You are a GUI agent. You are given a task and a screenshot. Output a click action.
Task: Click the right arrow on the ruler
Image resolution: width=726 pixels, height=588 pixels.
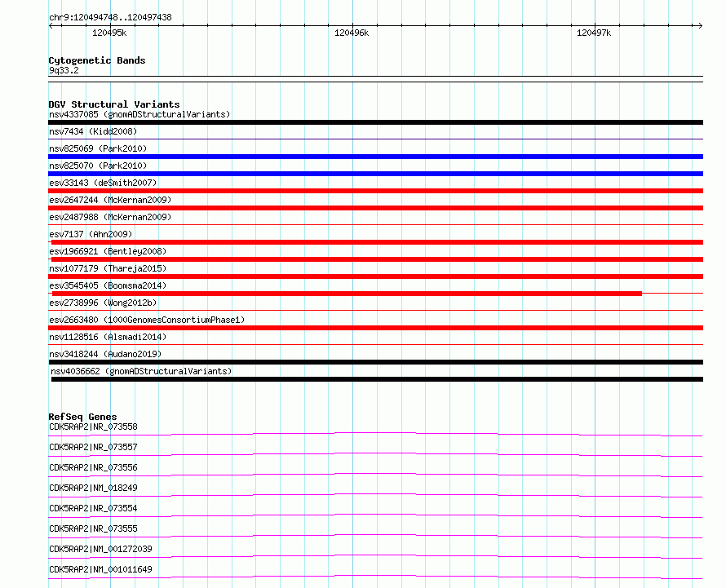pos(700,26)
